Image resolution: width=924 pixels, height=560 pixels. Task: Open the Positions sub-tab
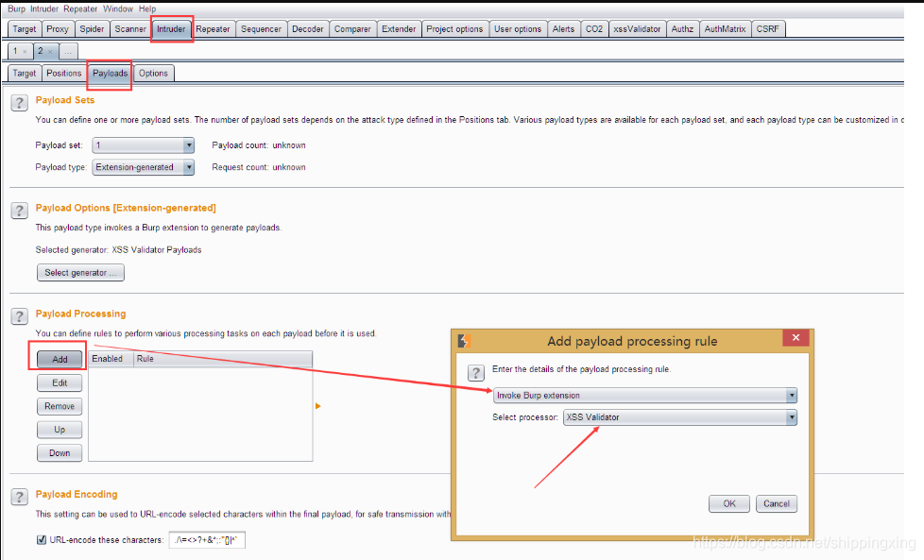pyautogui.click(x=63, y=73)
